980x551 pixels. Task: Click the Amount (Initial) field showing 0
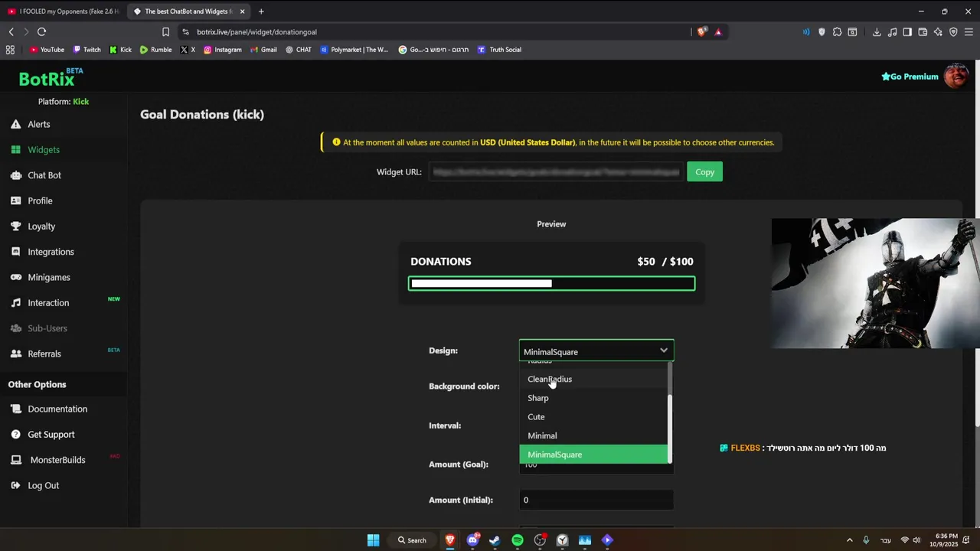(596, 500)
